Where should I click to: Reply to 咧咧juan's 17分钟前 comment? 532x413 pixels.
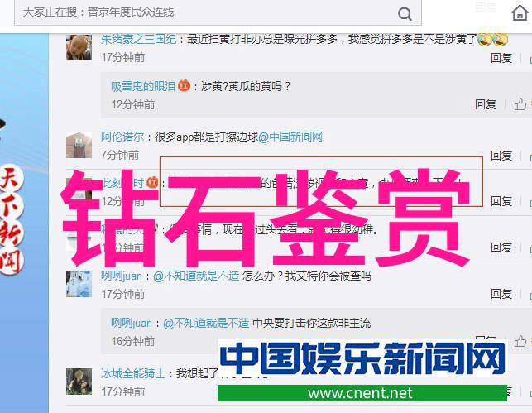point(501,294)
